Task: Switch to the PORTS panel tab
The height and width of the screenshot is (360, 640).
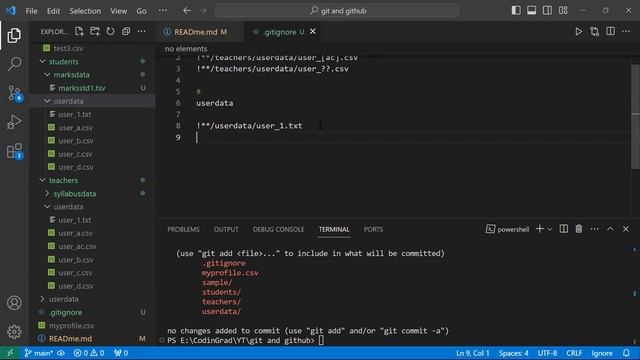Action: [x=373, y=229]
